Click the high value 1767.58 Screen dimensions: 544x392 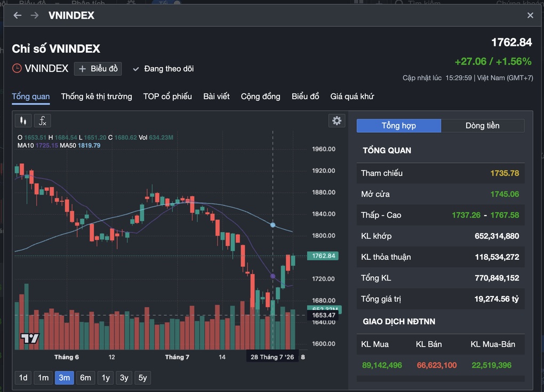point(505,215)
